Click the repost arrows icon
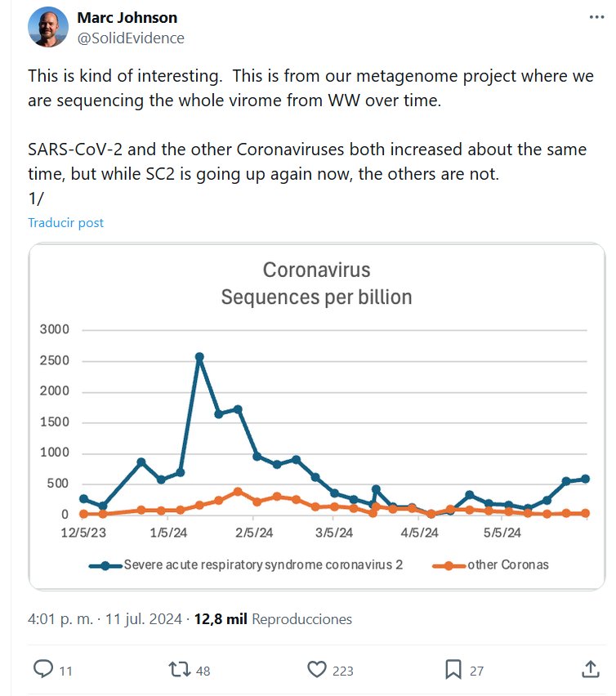The image size is (616, 696). click(x=178, y=670)
